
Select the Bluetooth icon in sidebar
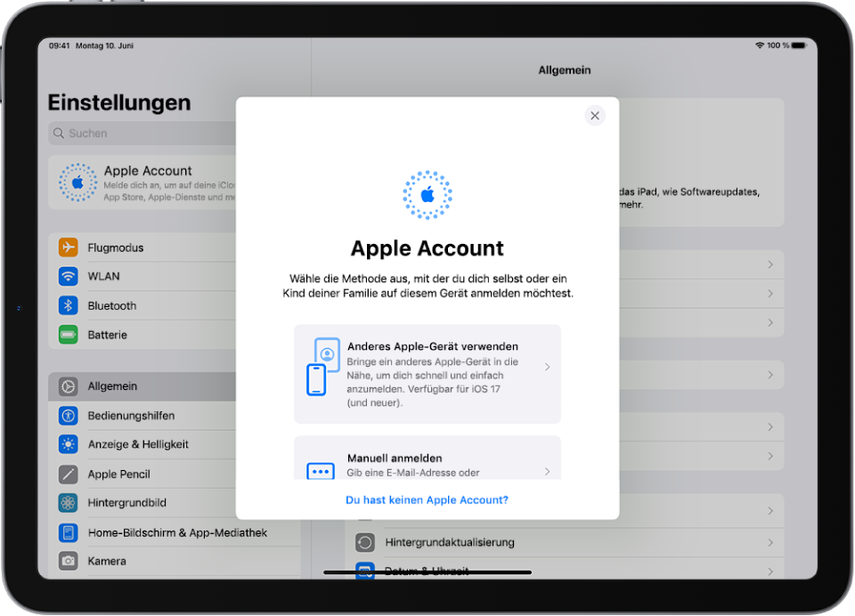click(x=69, y=305)
